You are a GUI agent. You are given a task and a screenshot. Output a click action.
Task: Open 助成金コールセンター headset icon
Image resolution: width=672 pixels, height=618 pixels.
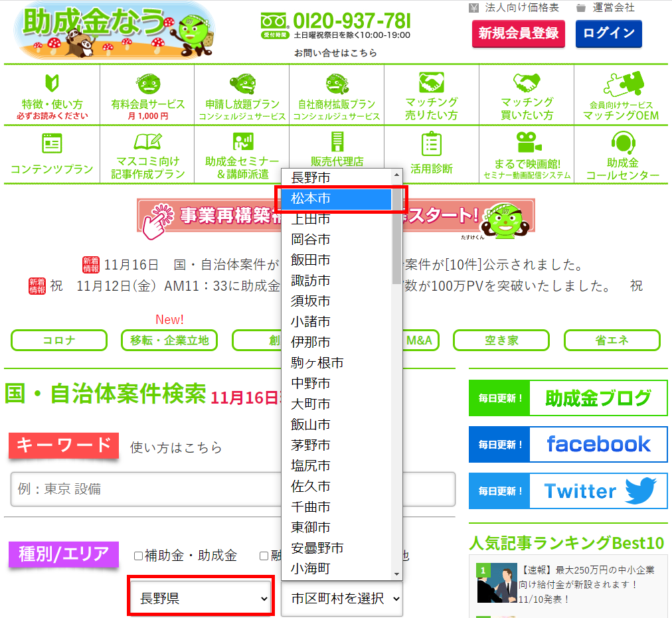coord(622,142)
